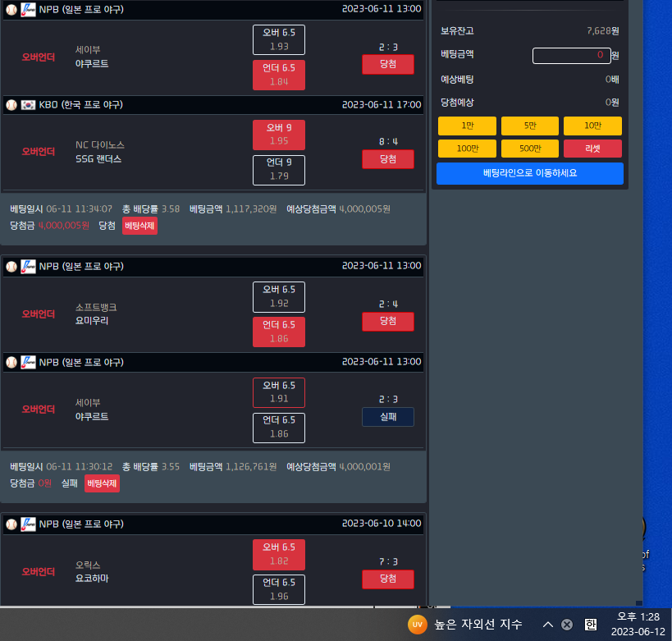Click date 2023-06-11 17:00
This screenshot has width=672, height=641.
[382, 104]
